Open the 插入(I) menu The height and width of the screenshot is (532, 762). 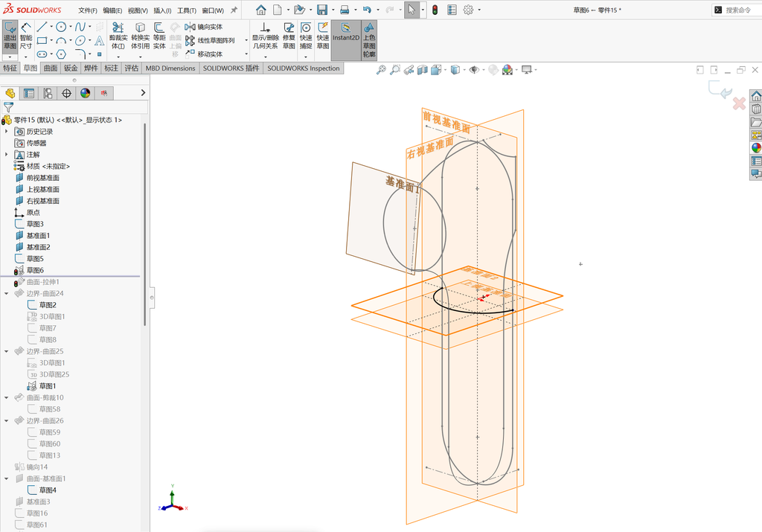tap(162, 10)
